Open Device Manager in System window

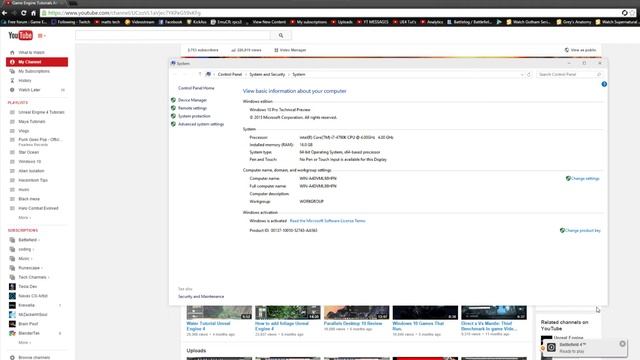coord(192,100)
